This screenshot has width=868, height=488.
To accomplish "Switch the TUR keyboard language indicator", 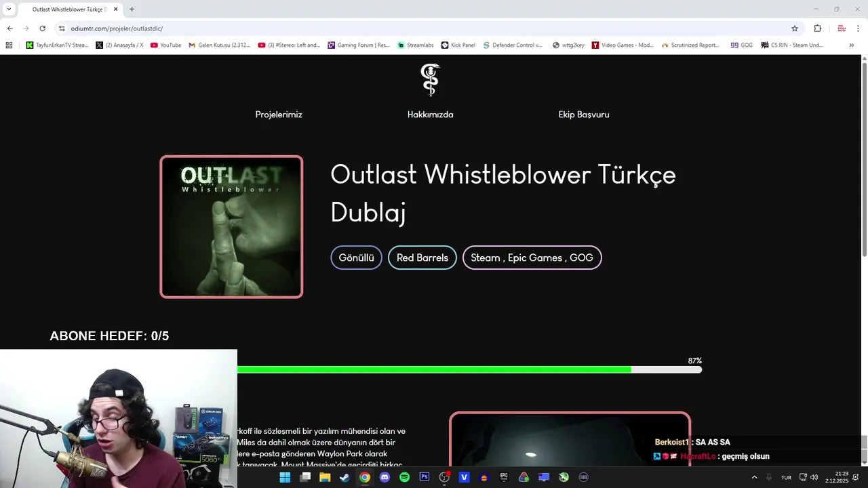I will click(x=786, y=477).
